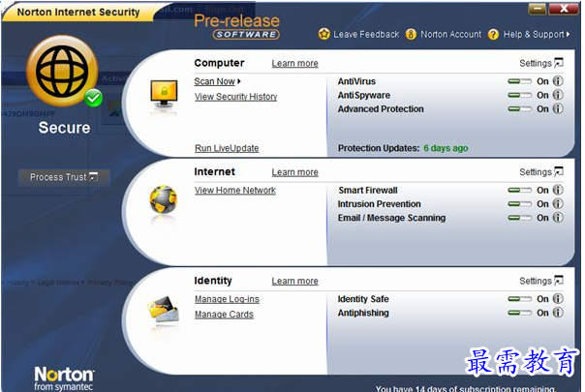Click Norton Account text

click(450, 34)
